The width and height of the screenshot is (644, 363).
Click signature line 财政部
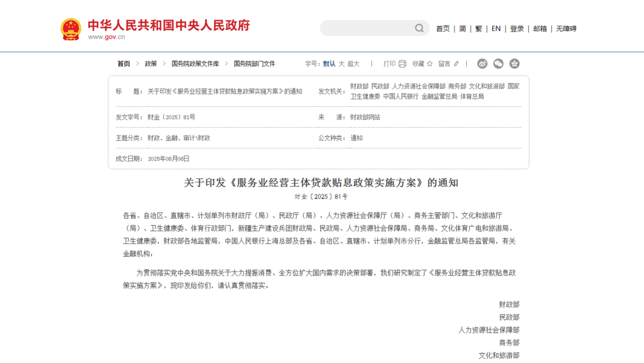point(509,304)
